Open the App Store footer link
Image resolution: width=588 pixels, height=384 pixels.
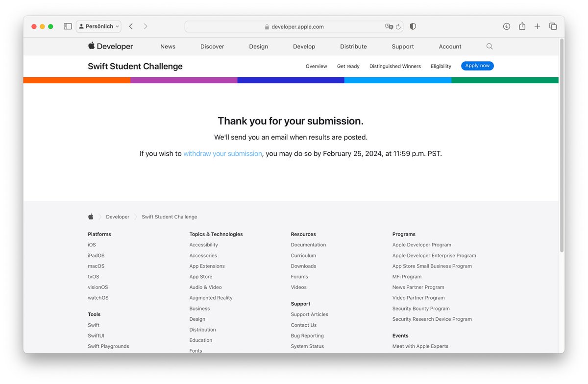[201, 277]
